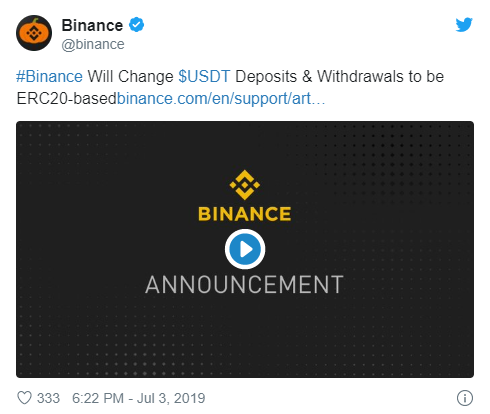Click the ANNOUNCEMENT text on video
490x414 pixels.
pos(244,285)
